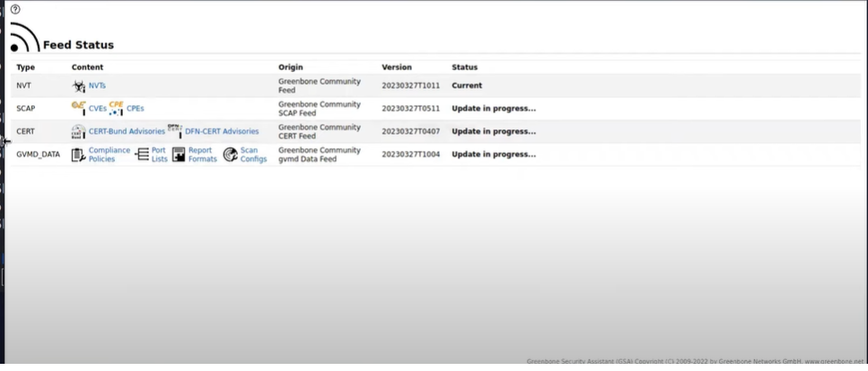The width and height of the screenshot is (868, 371).
Task: Click the Current status in NVT row
Action: [x=467, y=86]
